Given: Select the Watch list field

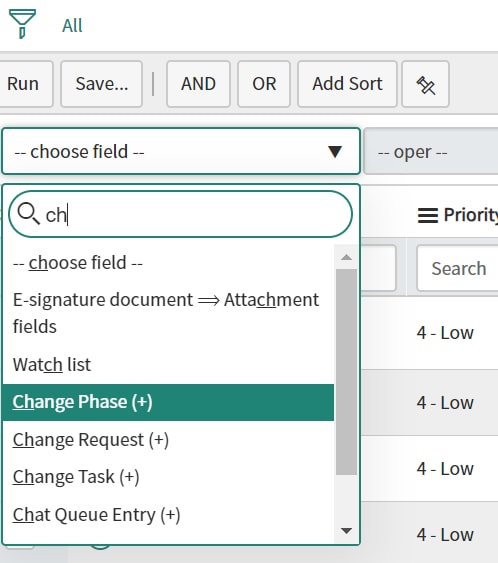Looking at the screenshot, I should click(x=168, y=365).
